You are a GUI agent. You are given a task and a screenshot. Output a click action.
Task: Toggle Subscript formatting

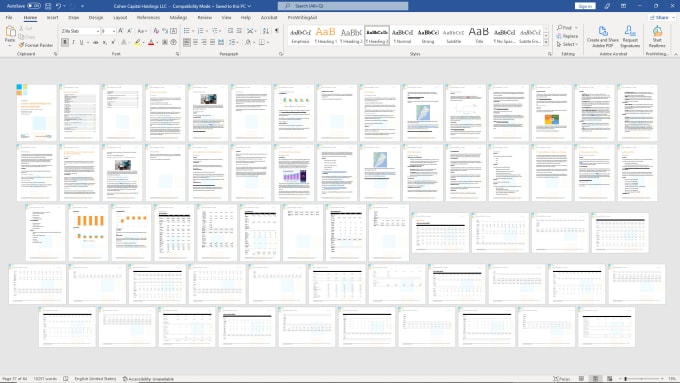(x=105, y=43)
